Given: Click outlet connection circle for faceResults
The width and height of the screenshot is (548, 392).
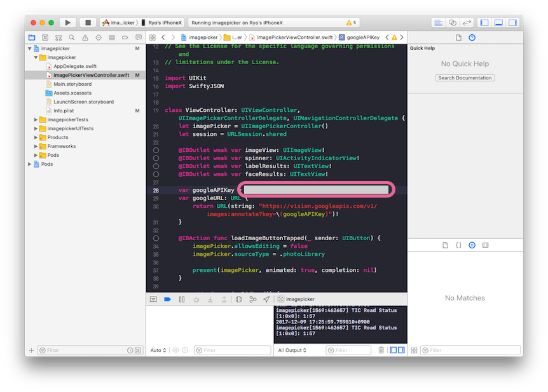Looking at the screenshot, I should [x=156, y=174].
